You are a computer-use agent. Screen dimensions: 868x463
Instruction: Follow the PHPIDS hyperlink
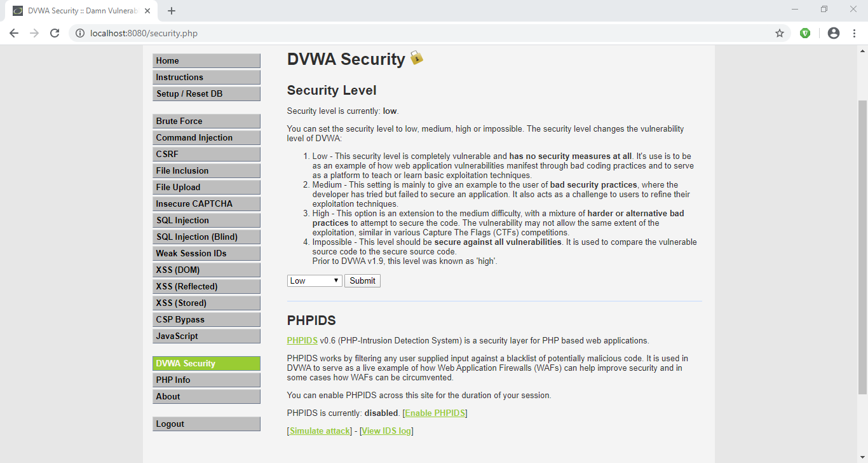point(302,340)
